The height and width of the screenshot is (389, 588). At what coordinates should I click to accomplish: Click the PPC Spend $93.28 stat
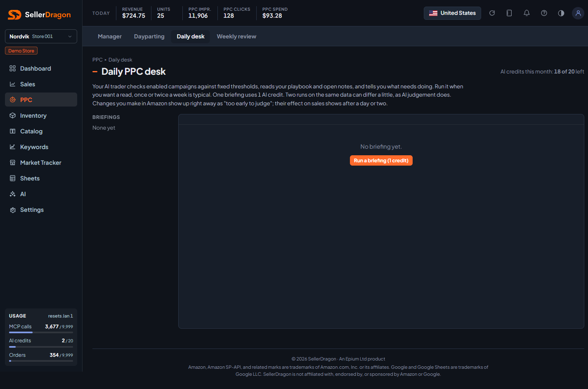[275, 13]
